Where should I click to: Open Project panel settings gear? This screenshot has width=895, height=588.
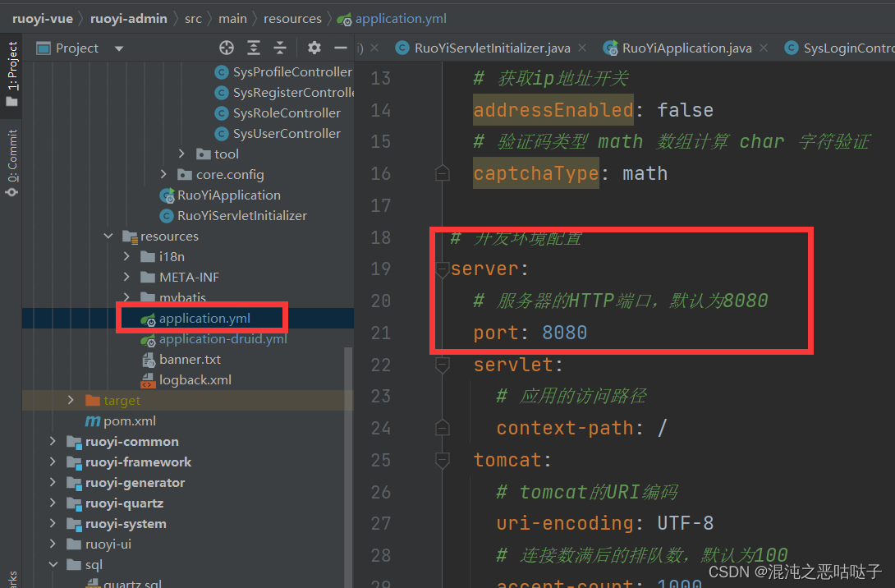[x=314, y=48]
